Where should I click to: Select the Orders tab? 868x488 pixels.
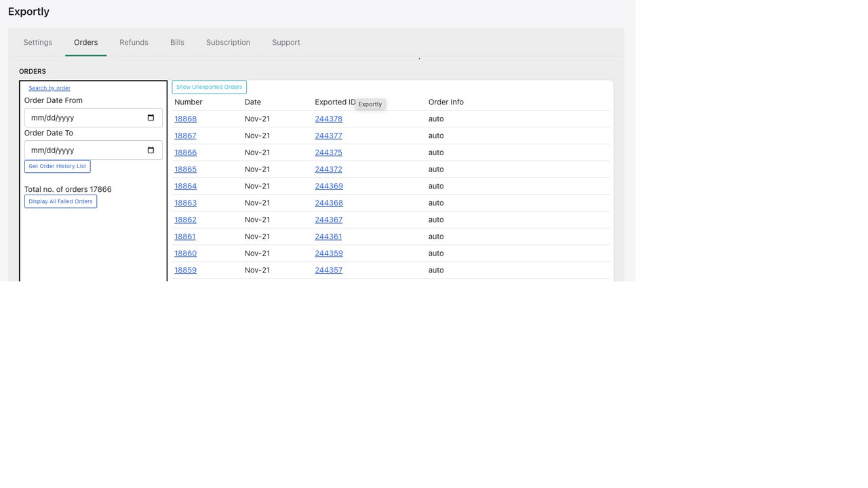(x=85, y=42)
